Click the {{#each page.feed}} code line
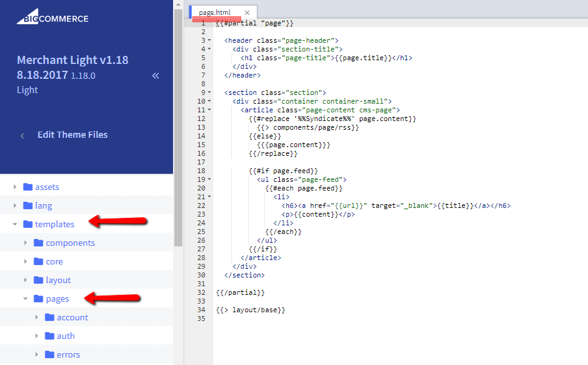The image size is (588, 365). point(304,188)
